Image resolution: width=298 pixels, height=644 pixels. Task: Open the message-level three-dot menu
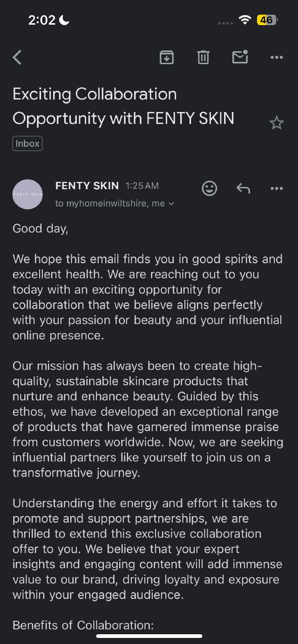pos(277,188)
